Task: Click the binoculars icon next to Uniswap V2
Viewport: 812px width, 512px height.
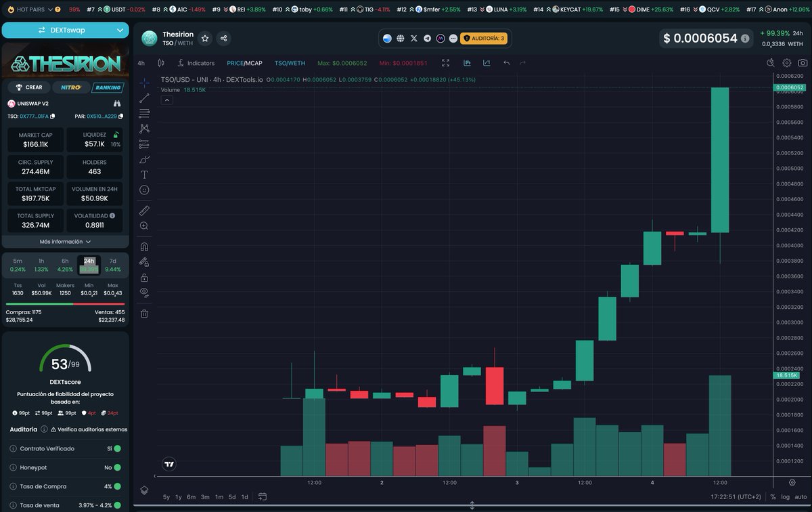Action: point(117,104)
